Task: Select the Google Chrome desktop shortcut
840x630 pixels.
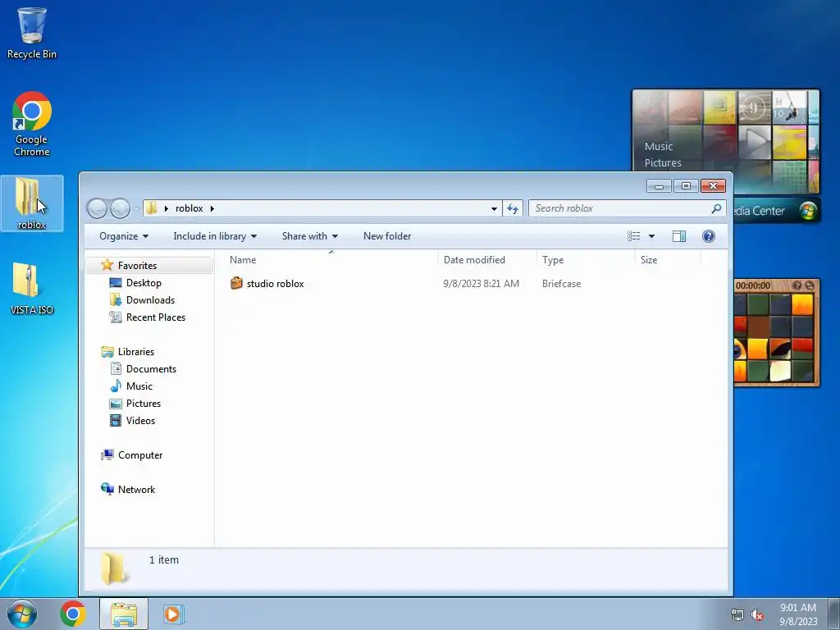Action: 32,125
